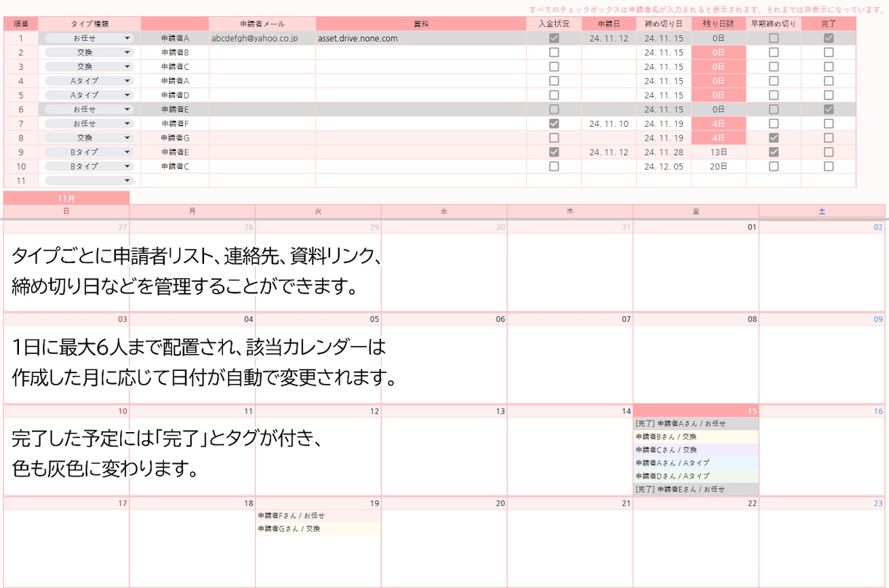The width and height of the screenshot is (889, 588).
Task: Check 早期締め切り box for row 3 申請者C
Action: [774, 66]
